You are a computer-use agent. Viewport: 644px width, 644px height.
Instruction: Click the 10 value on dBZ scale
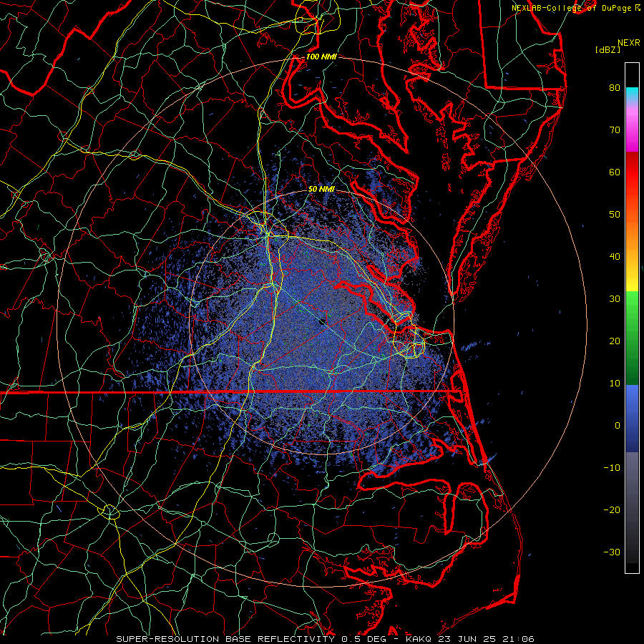[x=615, y=384]
